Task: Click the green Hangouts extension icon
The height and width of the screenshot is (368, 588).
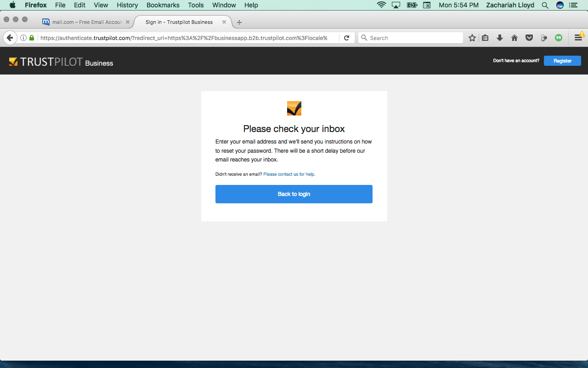Action: tap(559, 38)
